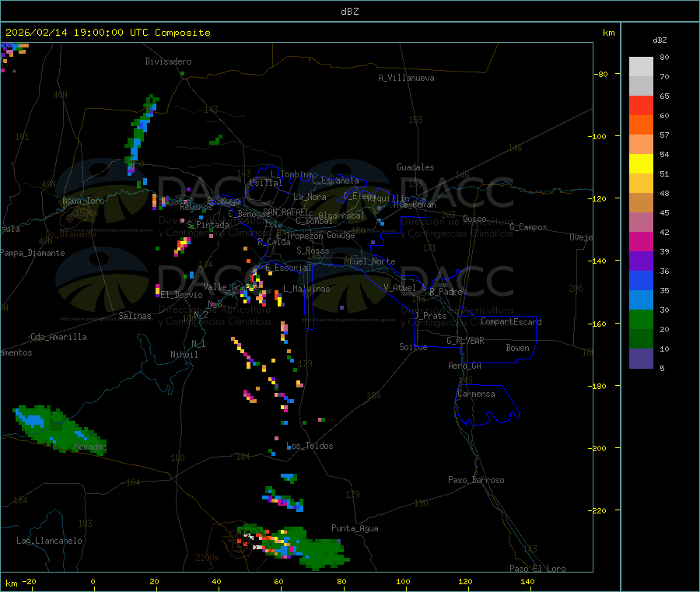Select the Aero_GA label
The image size is (700, 592).
[464, 366]
